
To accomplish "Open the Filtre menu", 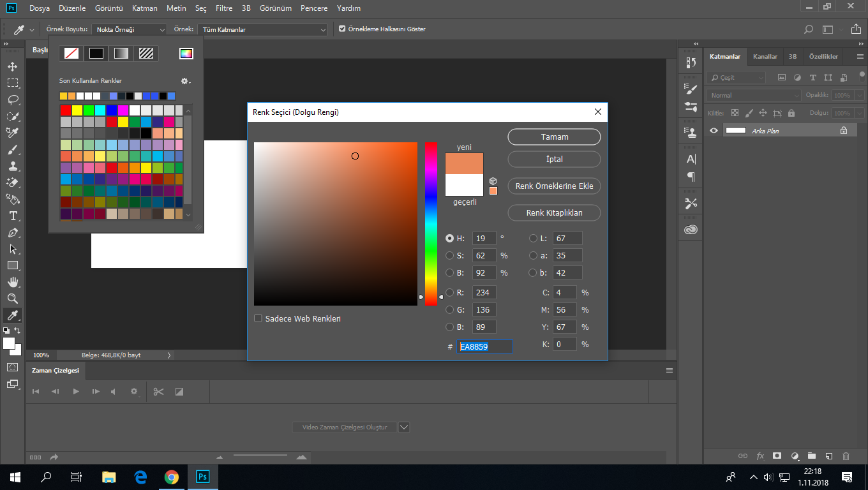I will pyautogui.click(x=224, y=8).
